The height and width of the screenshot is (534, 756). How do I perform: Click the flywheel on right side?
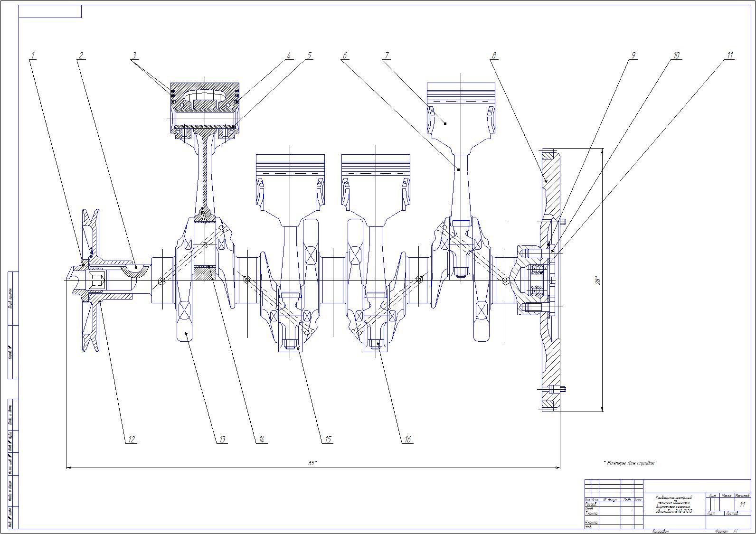(551, 280)
